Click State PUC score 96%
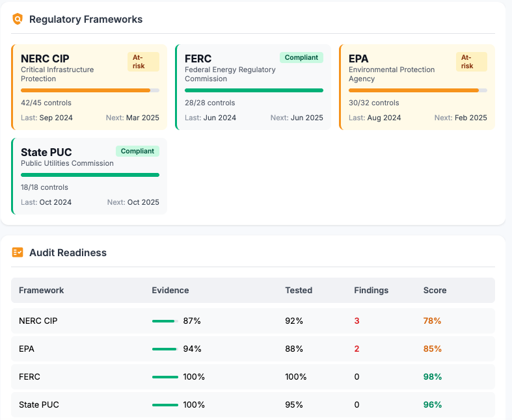This screenshot has height=420, width=512. [433, 404]
